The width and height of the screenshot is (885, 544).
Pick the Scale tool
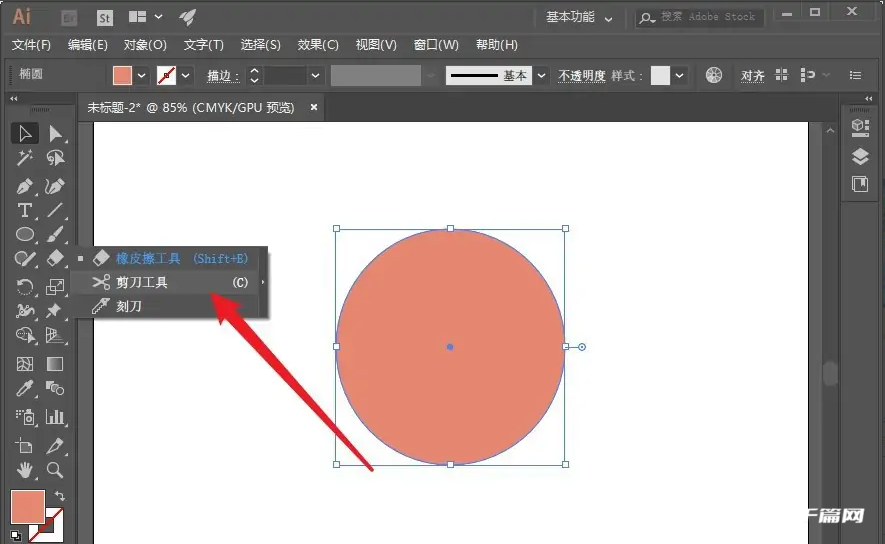tap(55, 287)
